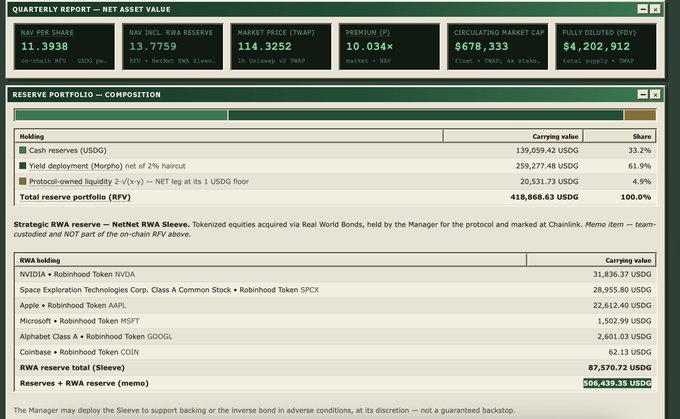The height and width of the screenshot is (419, 680).
Task: Select the Microsoft Robinhood Token MSFT row
Action: (x=335, y=321)
